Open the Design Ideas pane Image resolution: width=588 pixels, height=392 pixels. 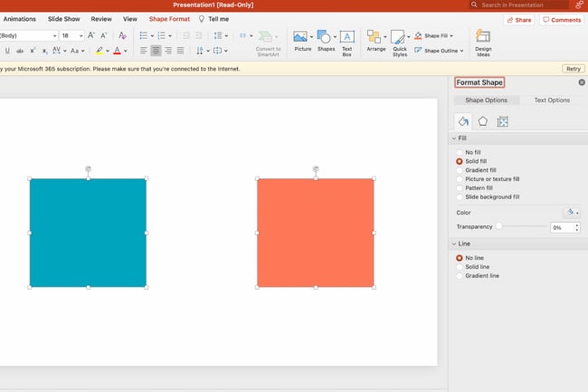point(483,37)
